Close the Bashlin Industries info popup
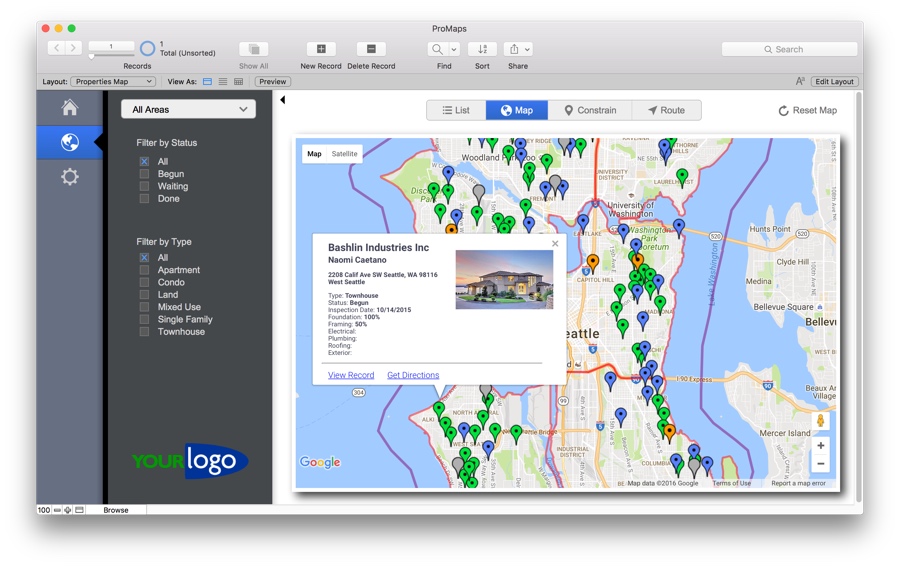The width and height of the screenshot is (900, 567). click(x=555, y=243)
